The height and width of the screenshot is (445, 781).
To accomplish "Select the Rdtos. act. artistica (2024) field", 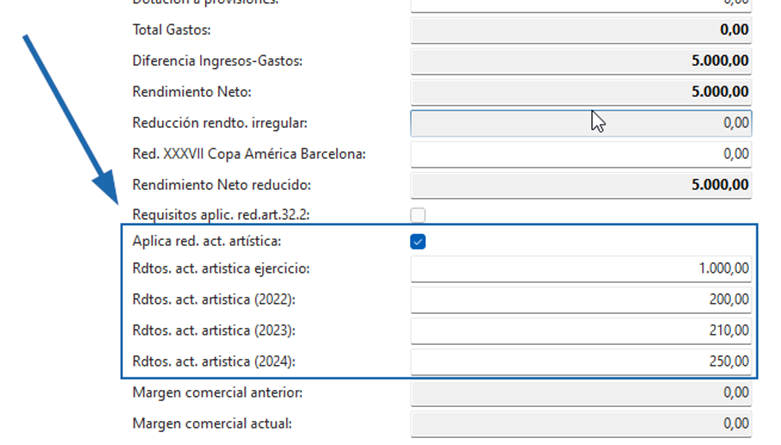I will [x=581, y=361].
